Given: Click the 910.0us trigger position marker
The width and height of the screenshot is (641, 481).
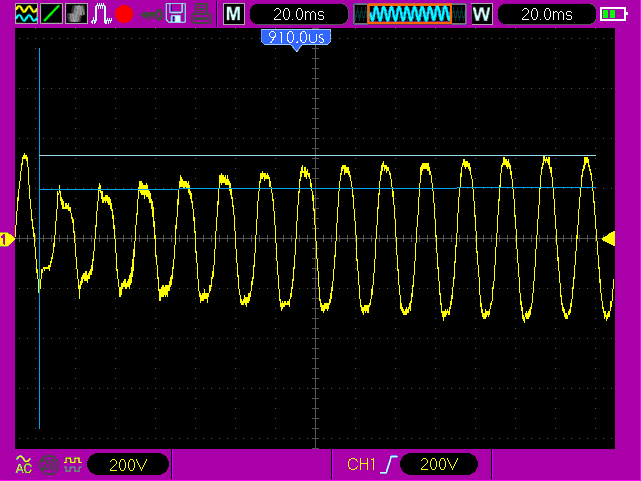Looking at the screenshot, I should click(296, 37).
